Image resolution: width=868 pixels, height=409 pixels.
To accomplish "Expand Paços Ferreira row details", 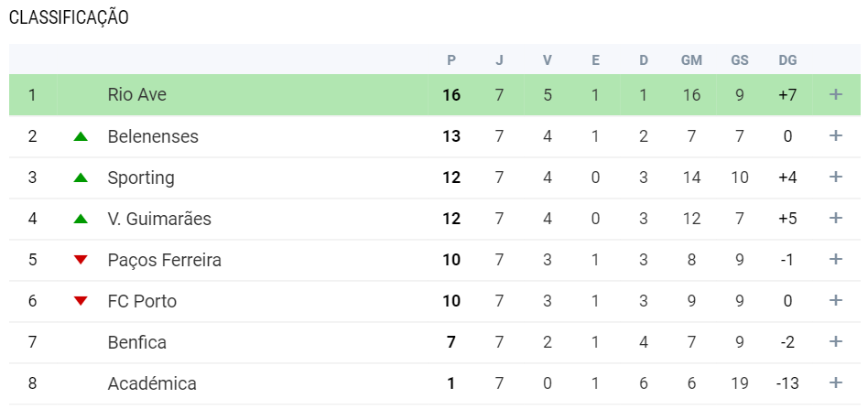I will pyautogui.click(x=835, y=260).
